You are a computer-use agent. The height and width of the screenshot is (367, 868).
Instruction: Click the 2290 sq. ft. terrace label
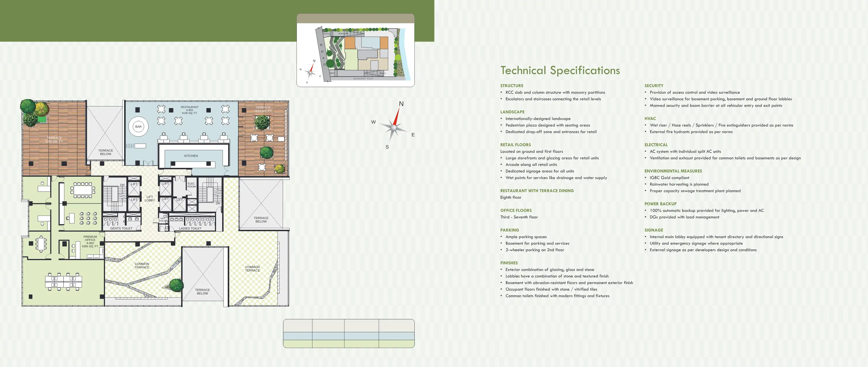point(54,140)
